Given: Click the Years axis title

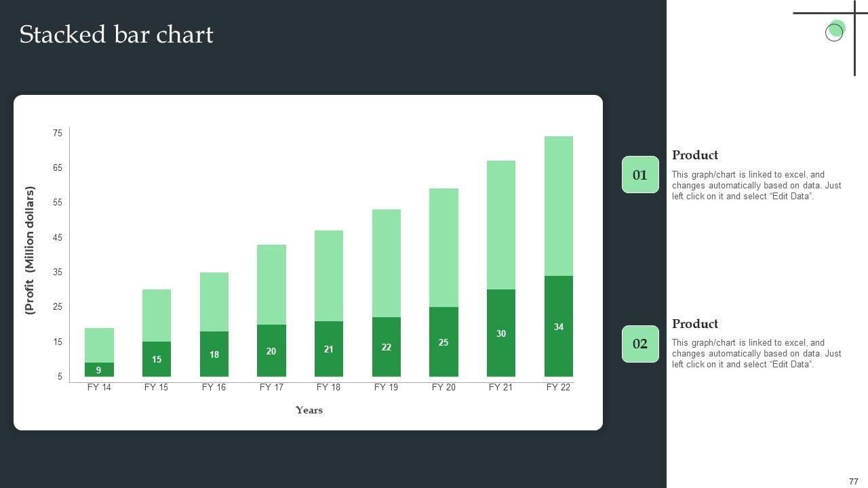Looking at the screenshot, I should tap(309, 410).
